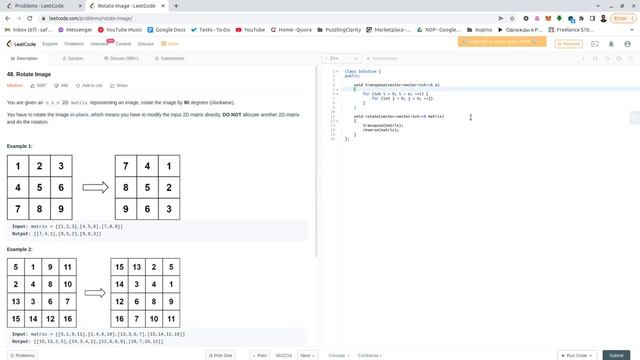Open the editor settings gear
Image resolution: width=640 pixels, height=360 pixels.
coord(619,58)
